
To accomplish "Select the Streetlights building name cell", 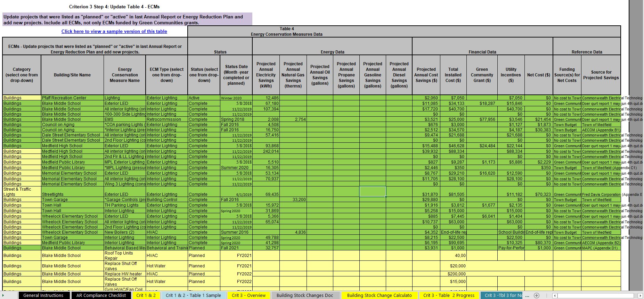I will (x=72, y=194).
